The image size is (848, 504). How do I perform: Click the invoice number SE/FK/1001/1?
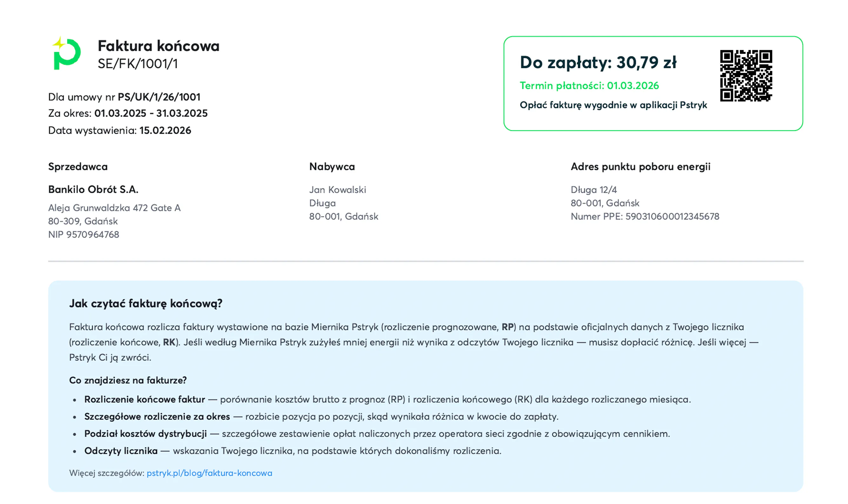coord(138,64)
